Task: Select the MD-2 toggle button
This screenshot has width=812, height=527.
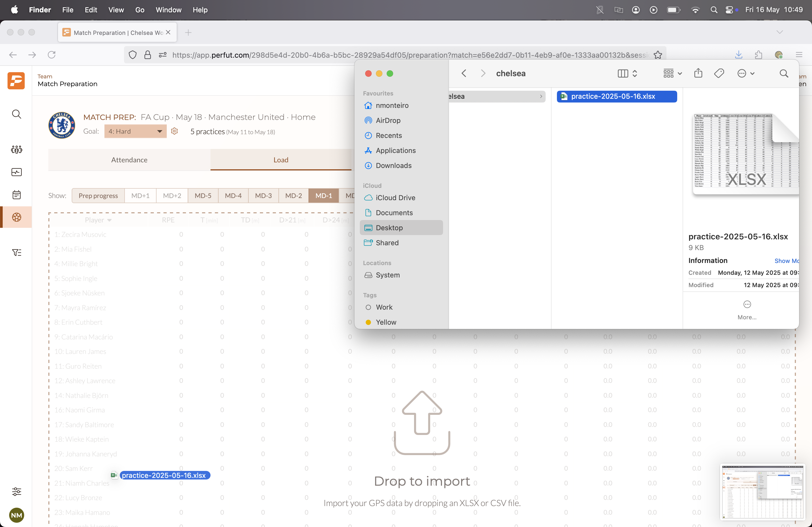Action: (x=293, y=195)
